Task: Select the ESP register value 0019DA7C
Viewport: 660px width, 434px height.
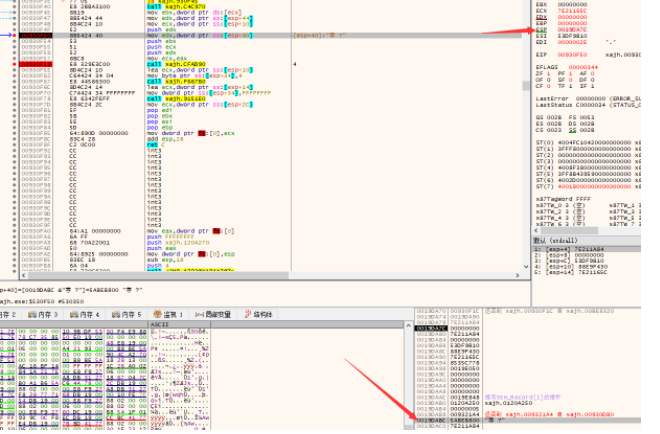Action: click(x=572, y=29)
